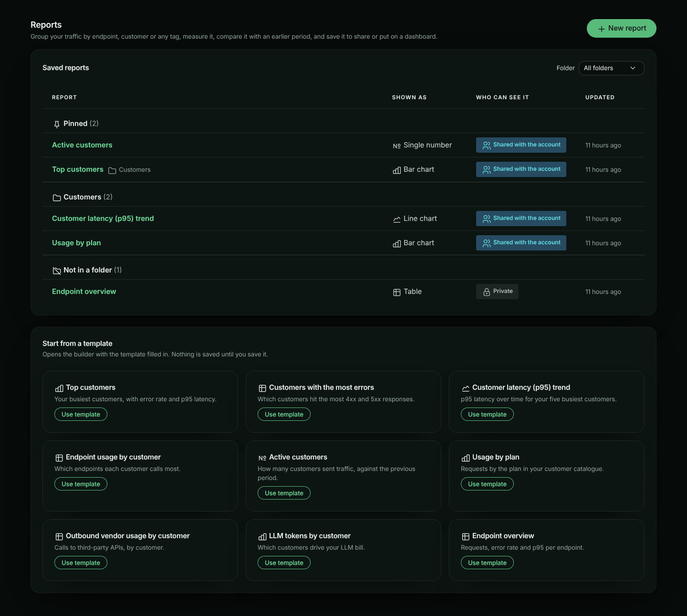Click folder icon of Customers group header
687x616 pixels.
point(57,198)
